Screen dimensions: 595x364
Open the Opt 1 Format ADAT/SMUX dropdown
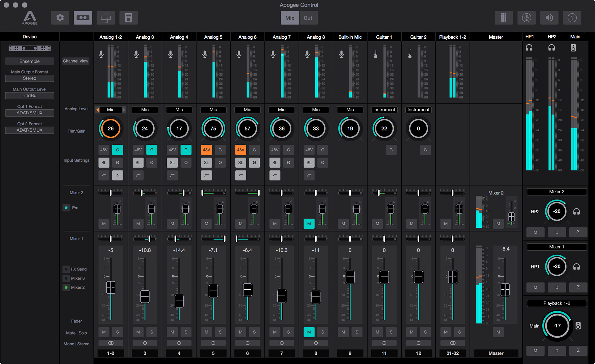click(x=29, y=113)
